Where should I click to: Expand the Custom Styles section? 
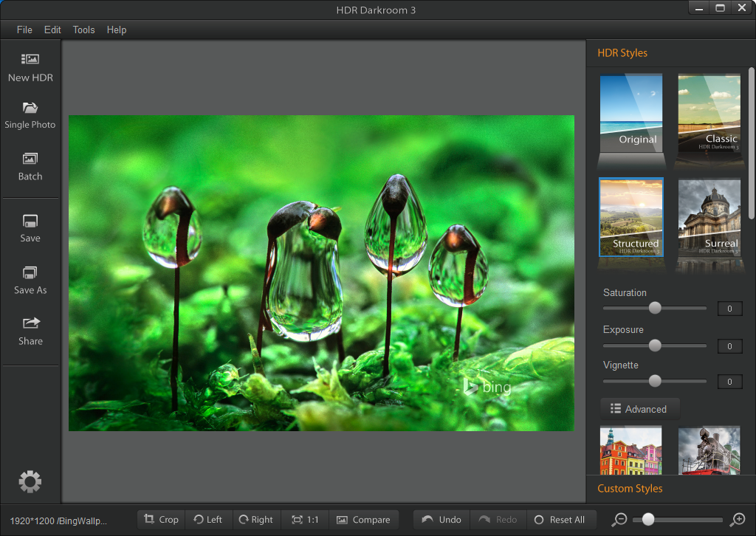tap(630, 488)
